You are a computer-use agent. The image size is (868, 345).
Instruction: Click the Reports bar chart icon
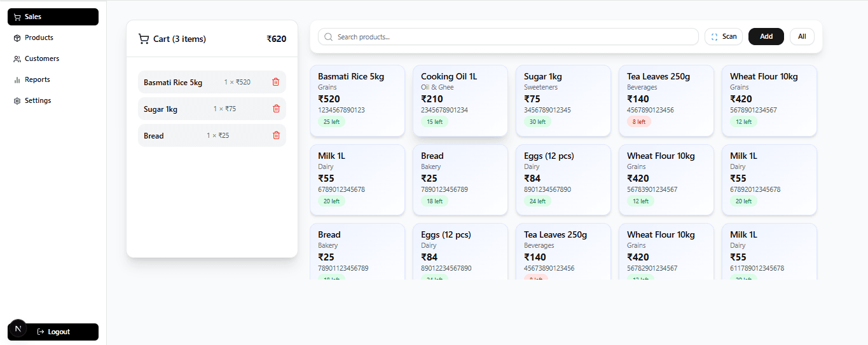pos(17,80)
